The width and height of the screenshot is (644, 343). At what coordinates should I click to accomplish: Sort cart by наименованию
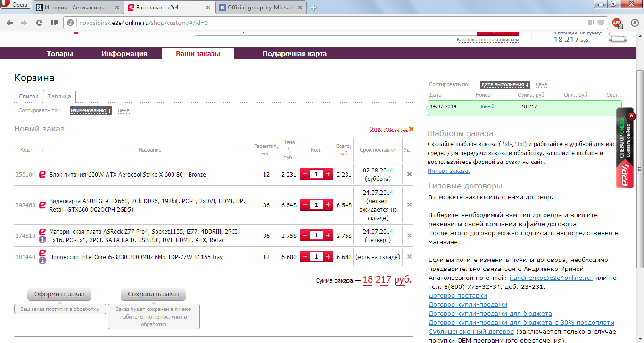click(x=91, y=111)
